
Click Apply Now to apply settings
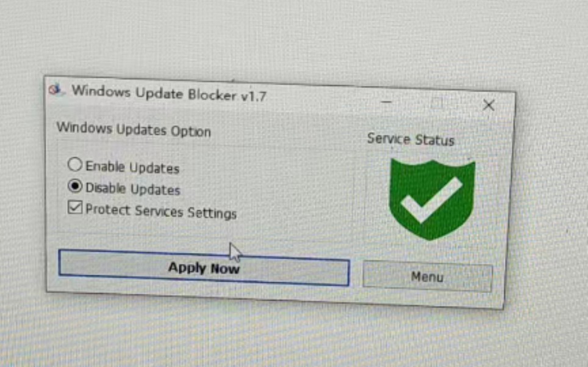click(204, 268)
